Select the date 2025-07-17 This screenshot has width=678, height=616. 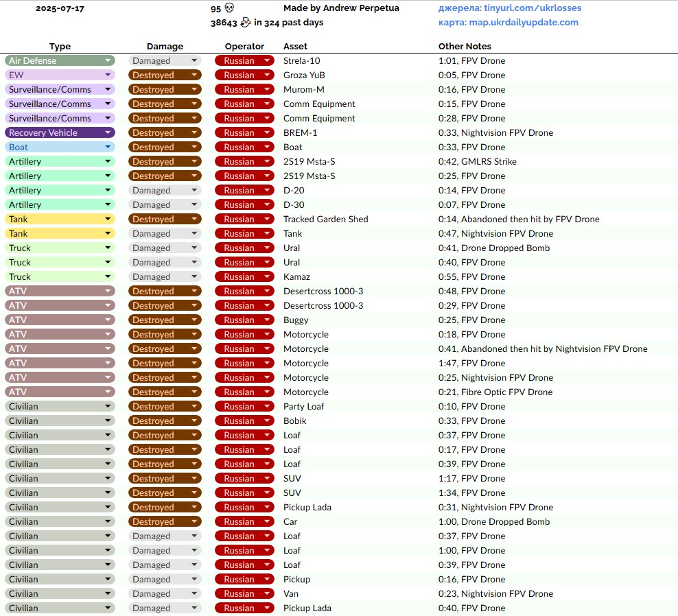60,8
